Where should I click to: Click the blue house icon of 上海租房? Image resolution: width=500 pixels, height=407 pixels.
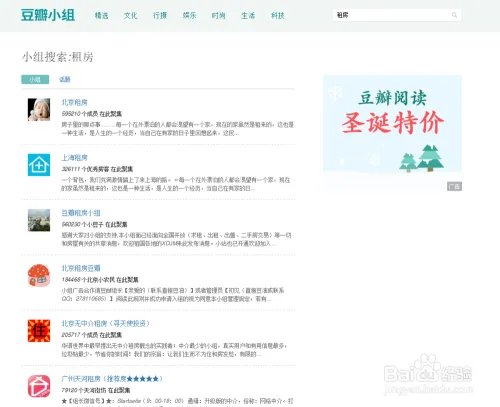(39, 165)
